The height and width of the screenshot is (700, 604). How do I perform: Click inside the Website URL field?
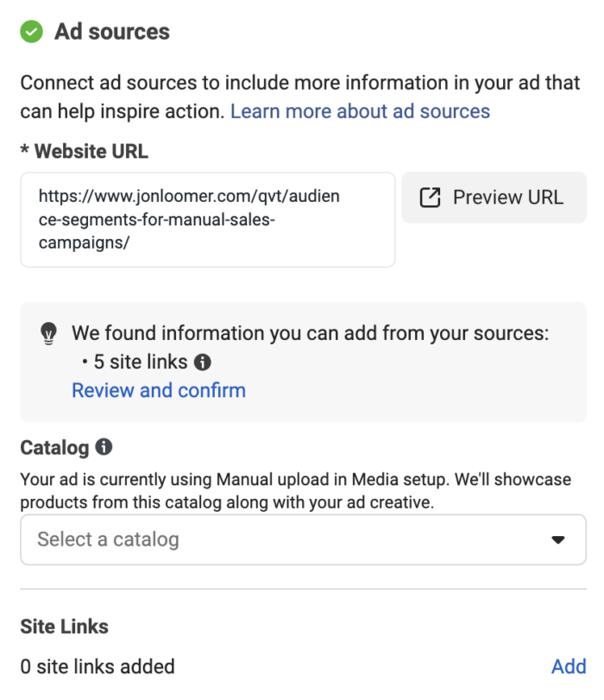coord(207,218)
